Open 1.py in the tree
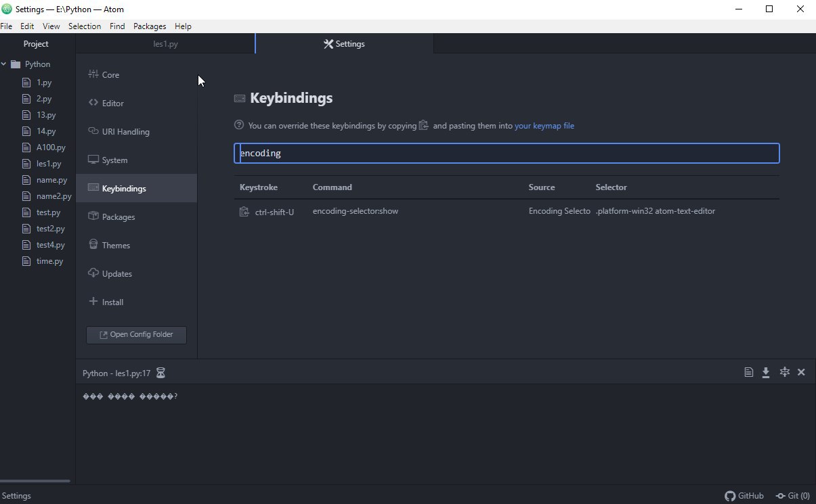 tap(44, 83)
